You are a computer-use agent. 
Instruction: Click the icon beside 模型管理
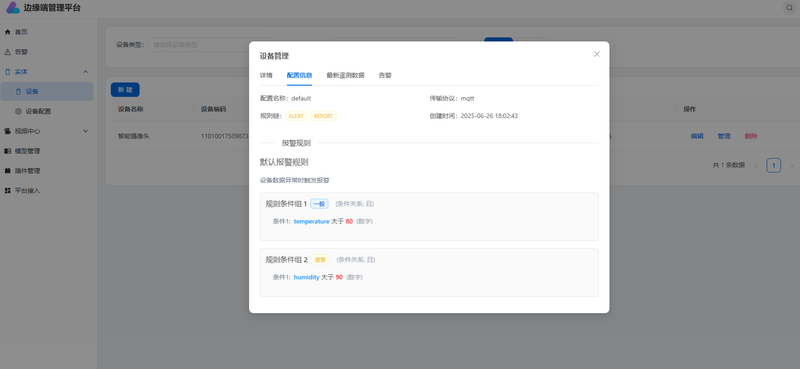click(7, 151)
